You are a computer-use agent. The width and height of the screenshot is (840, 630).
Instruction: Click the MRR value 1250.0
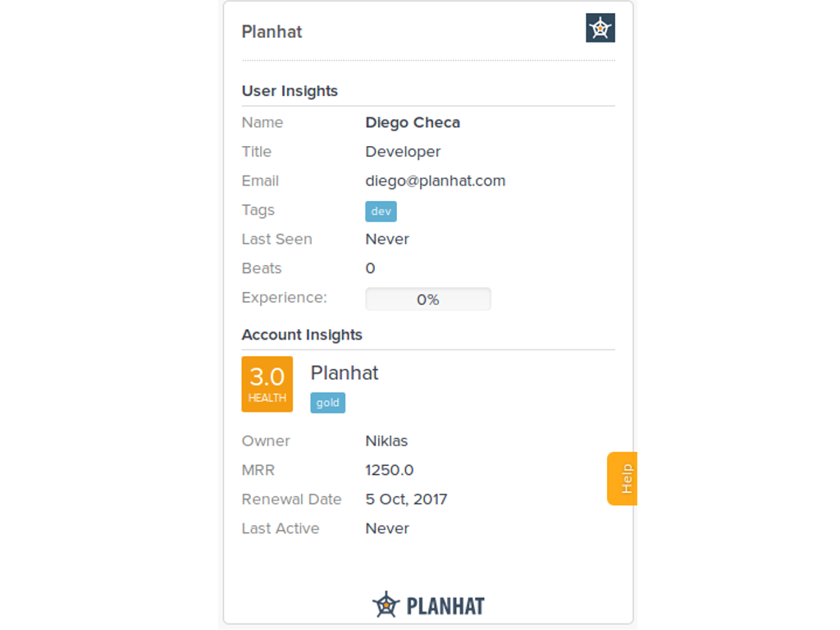(390, 471)
